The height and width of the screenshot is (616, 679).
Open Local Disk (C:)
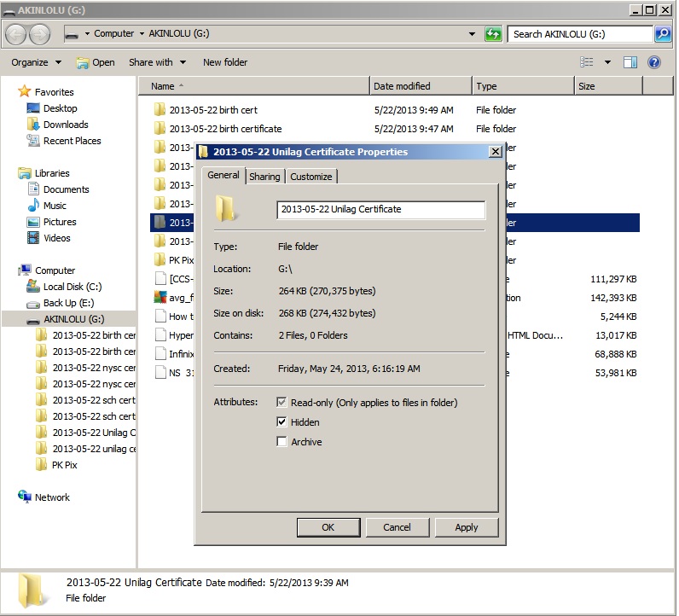(73, 287)
